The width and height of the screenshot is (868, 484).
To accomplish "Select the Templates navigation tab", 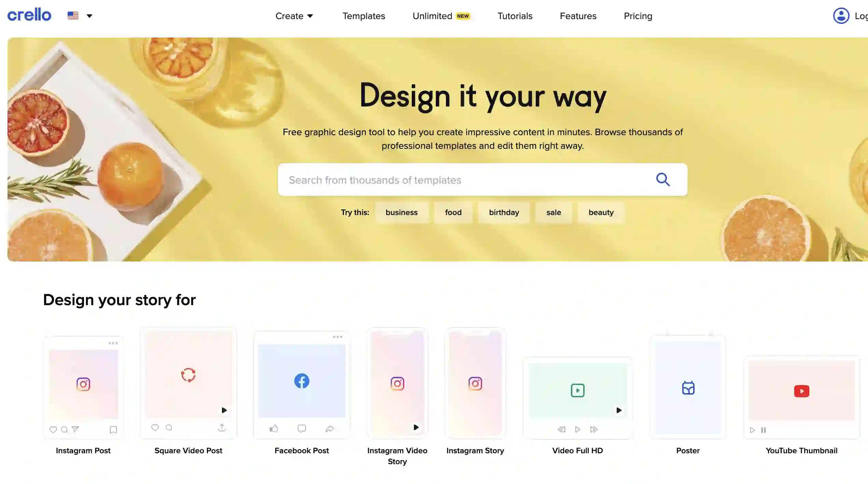I will click(x=364, y=15).
